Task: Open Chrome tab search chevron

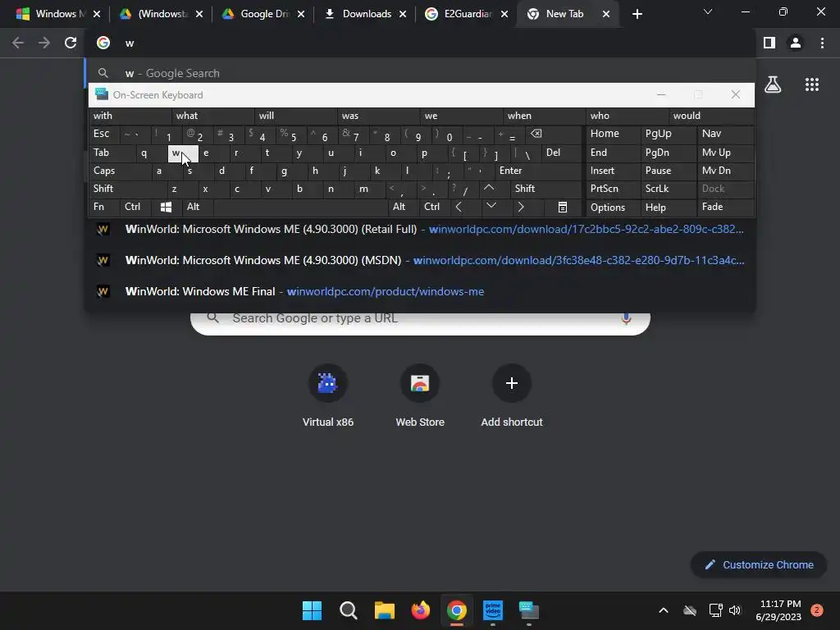Action: pyautogui.click(x=708, y=11)
